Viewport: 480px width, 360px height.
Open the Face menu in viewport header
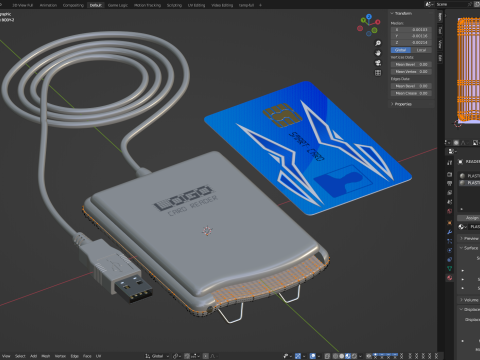click(x=87, y=356)
